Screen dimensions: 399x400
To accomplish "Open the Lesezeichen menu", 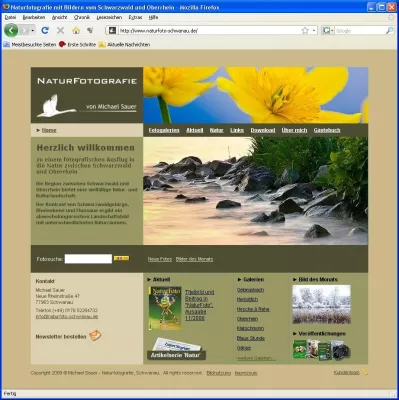I will (x=109, y=17).
